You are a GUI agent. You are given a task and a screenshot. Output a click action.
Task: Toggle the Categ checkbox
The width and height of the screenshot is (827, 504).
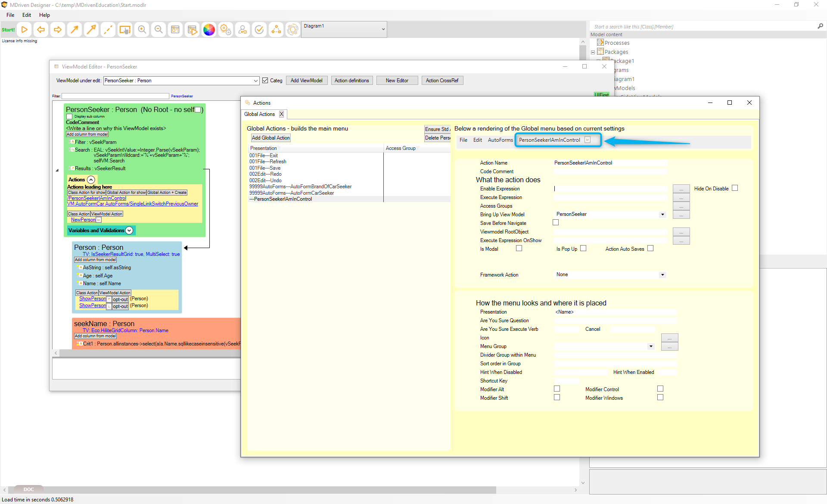click(x=265, y=81)
